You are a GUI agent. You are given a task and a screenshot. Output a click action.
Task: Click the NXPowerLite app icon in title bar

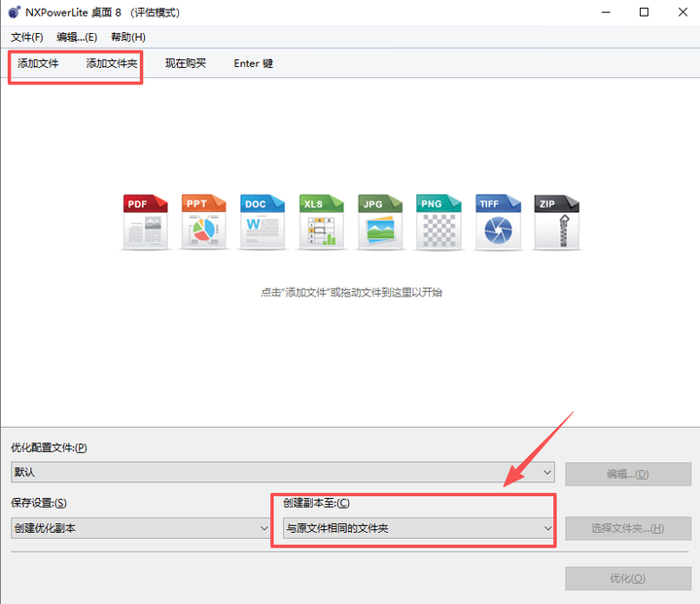[15, 12]
